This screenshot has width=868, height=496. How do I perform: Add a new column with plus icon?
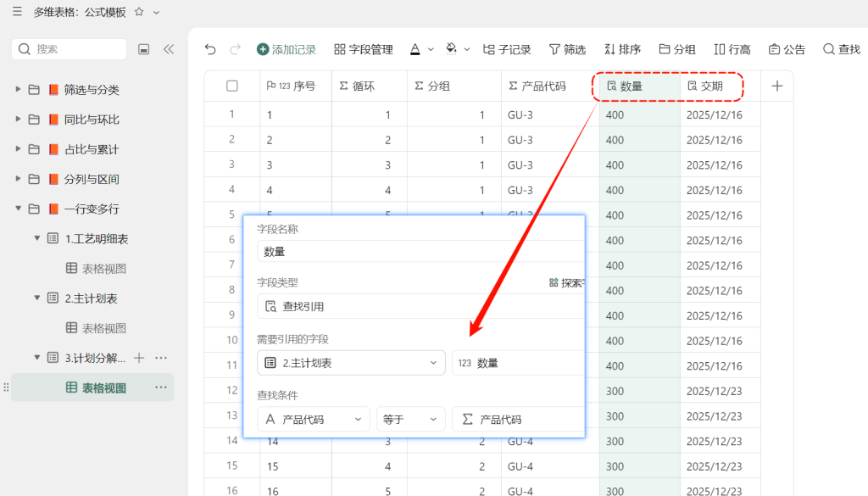pyautogui.click(x=777, y=86)
